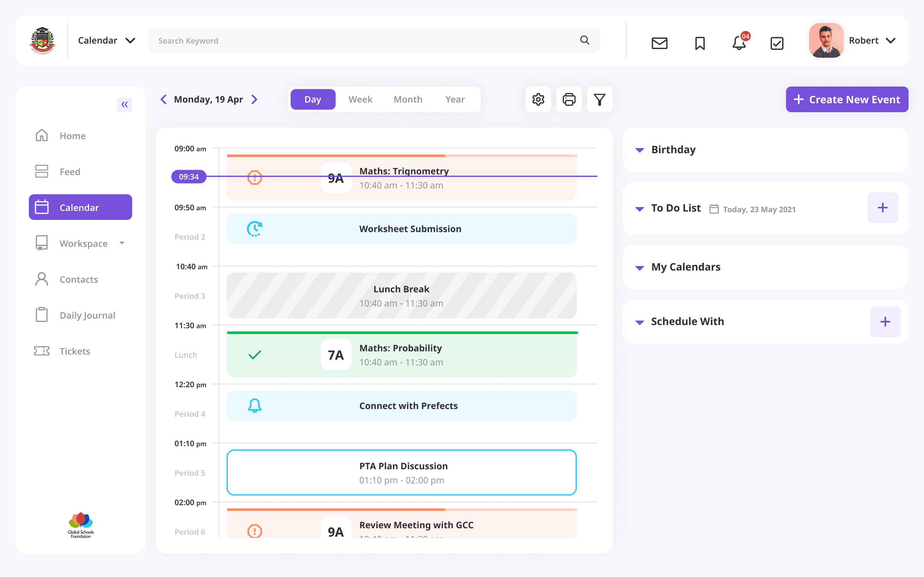Click the search magnifier icon
The image size is (924, 577).
click(x=585, y=40)
